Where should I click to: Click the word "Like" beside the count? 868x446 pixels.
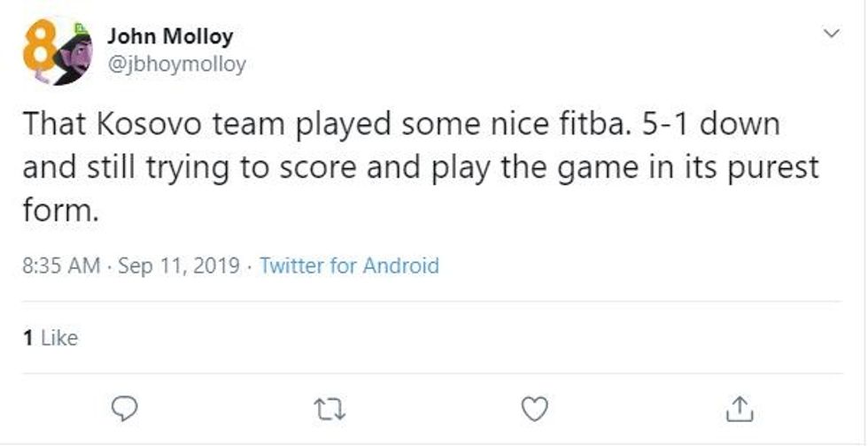[x=59, y=338]
